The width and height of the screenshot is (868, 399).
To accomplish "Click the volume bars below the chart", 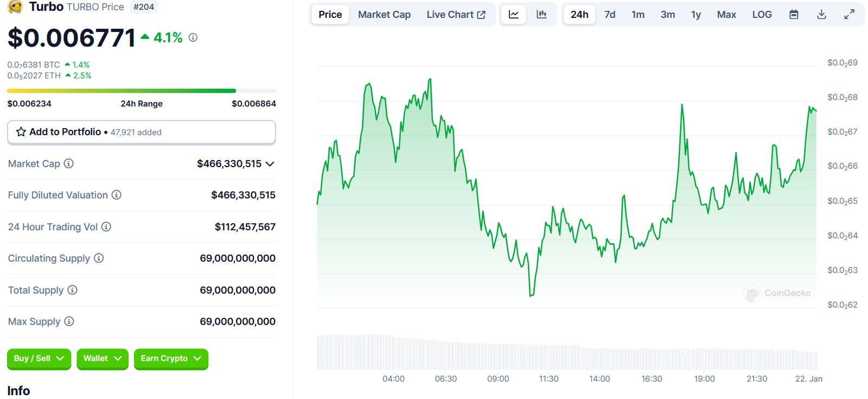I will (x=567, y=352).
